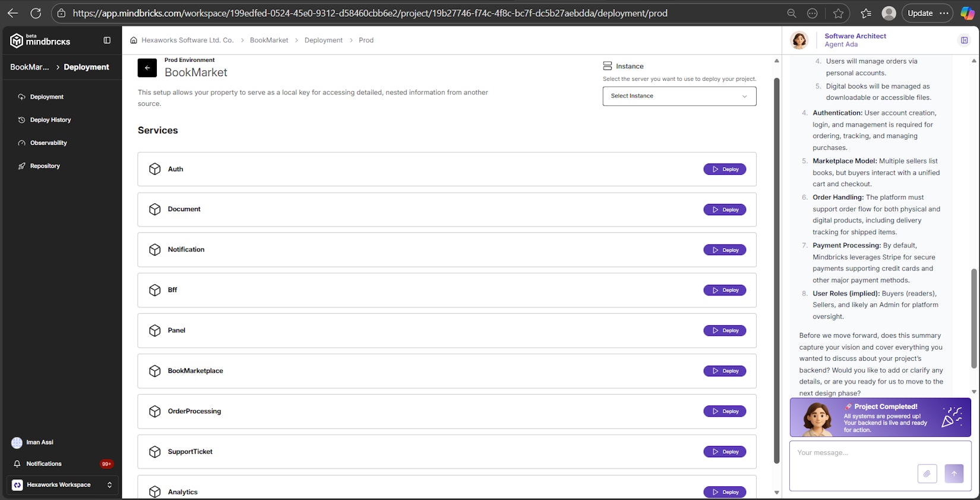Open Deploy History in sidebar

click(x=50, y=120)
